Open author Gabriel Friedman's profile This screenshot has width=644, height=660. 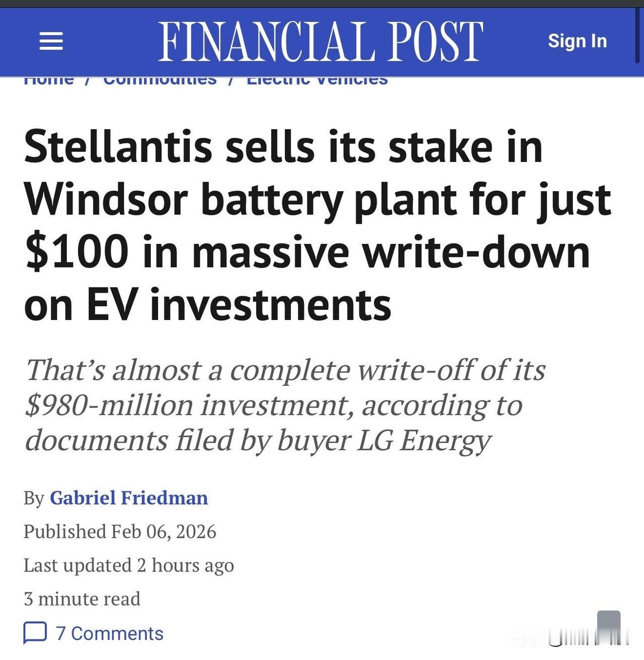(x=129, y=498)
